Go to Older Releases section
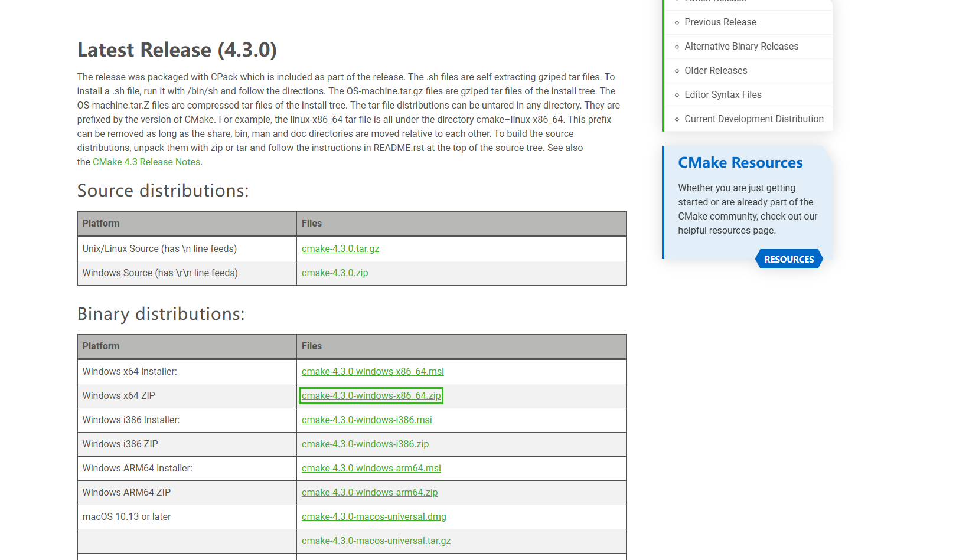 click(x=716, y=71)
